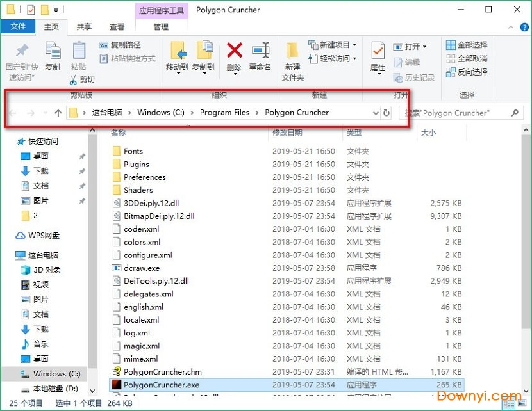532x411 pixels.
Task: Sort by the Size (大小) column header
Action: (428, 133)
